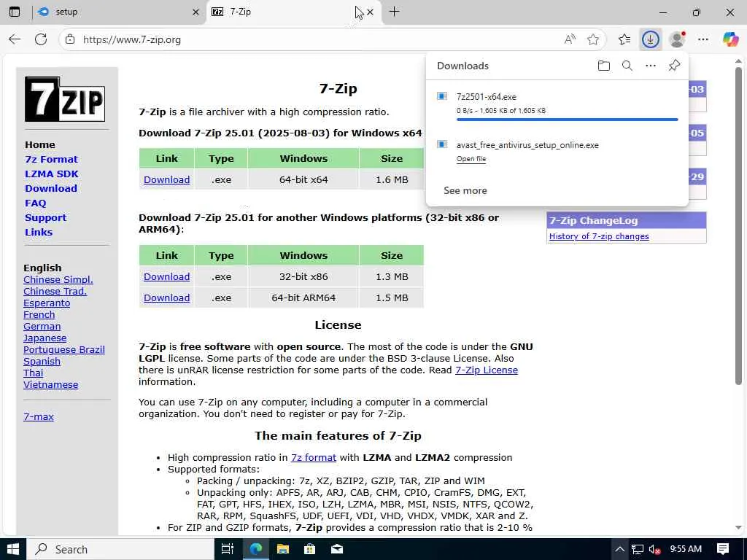Click the muted volume tray icon
This screenshot has height=560, width=747.
[654, 550]
